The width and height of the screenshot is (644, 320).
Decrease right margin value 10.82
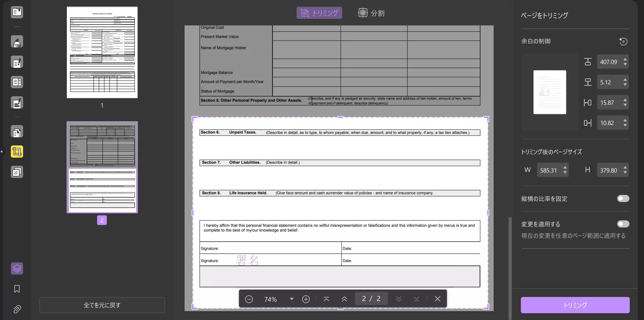[625, 125]
